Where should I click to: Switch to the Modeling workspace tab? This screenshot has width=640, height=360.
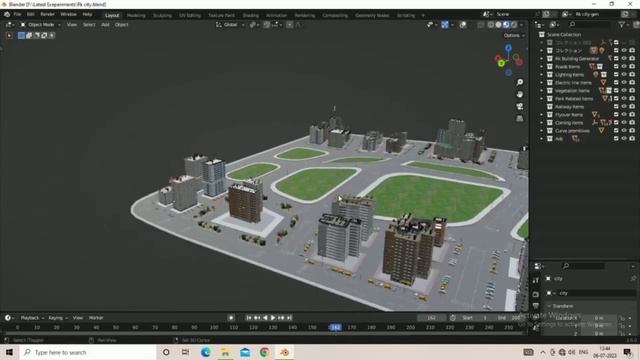(136, 16)
